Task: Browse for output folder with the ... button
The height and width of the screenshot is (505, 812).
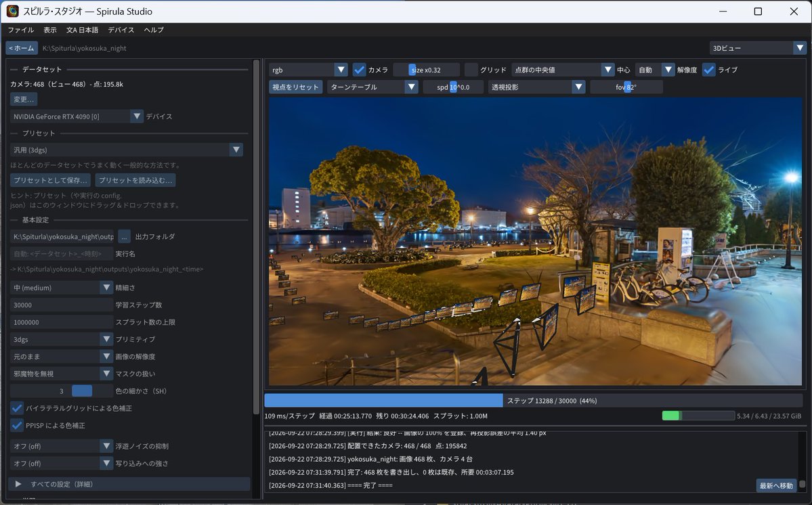Action: pos(124,236)
